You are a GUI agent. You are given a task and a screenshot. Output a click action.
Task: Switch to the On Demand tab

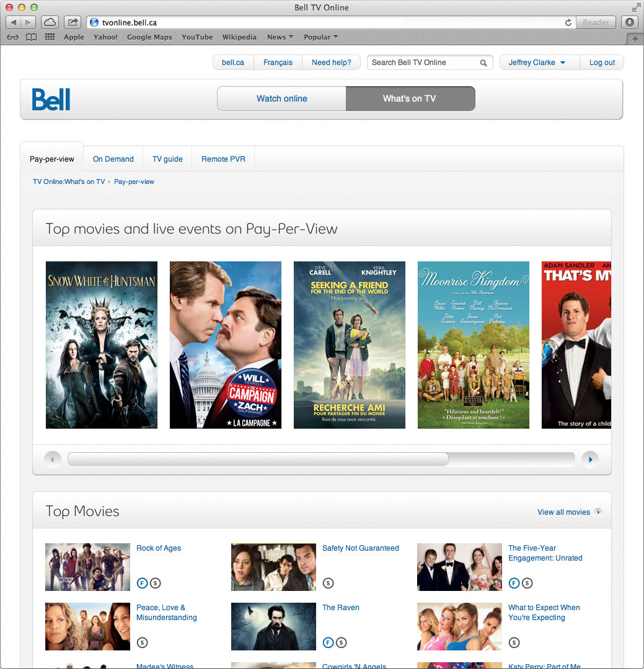pos(113,159)
